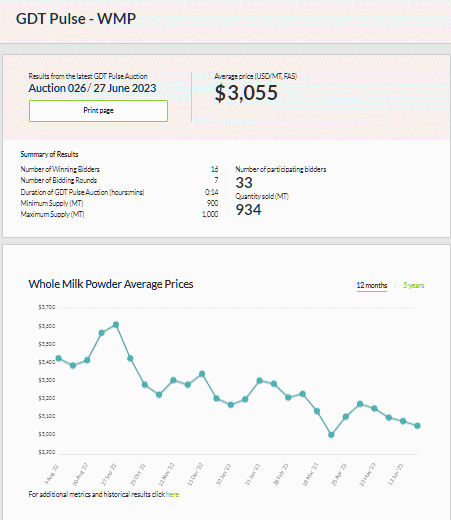Click the 'Maximum Supply (MT)' label
This screenshot has width=451, height=520.
click(x=52, y=214)
